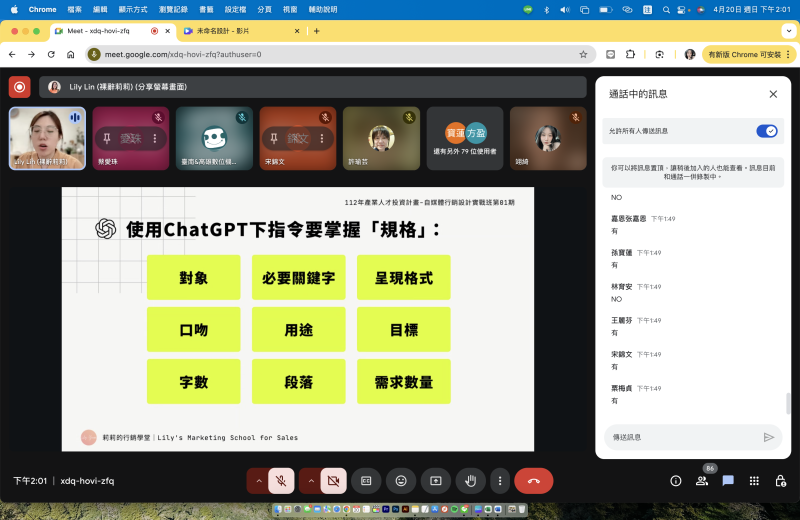Open more options three-dot menu
The width and height of the screenshot is (800, 520).
pyautogui.click(x=500, y=481)
